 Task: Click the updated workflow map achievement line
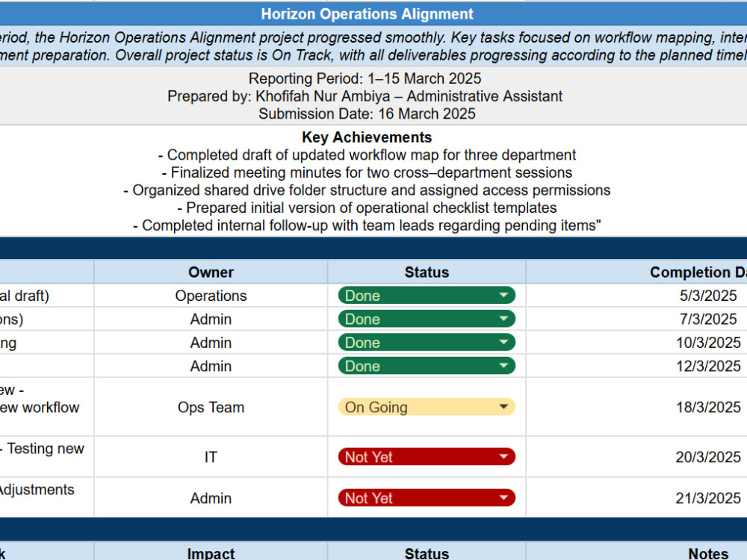367,155
